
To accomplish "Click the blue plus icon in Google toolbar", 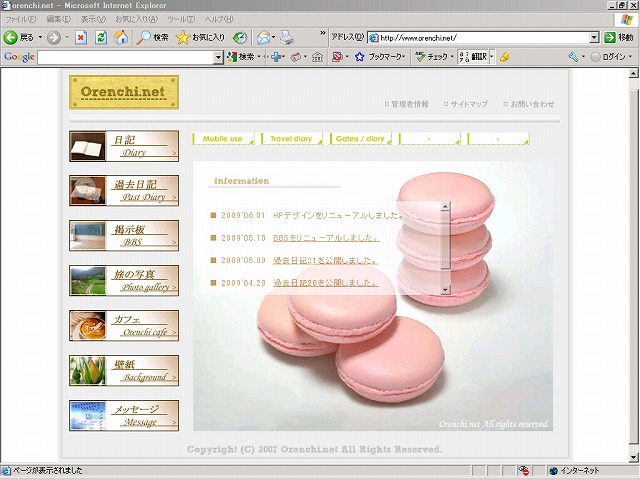I will pos(276,57).
